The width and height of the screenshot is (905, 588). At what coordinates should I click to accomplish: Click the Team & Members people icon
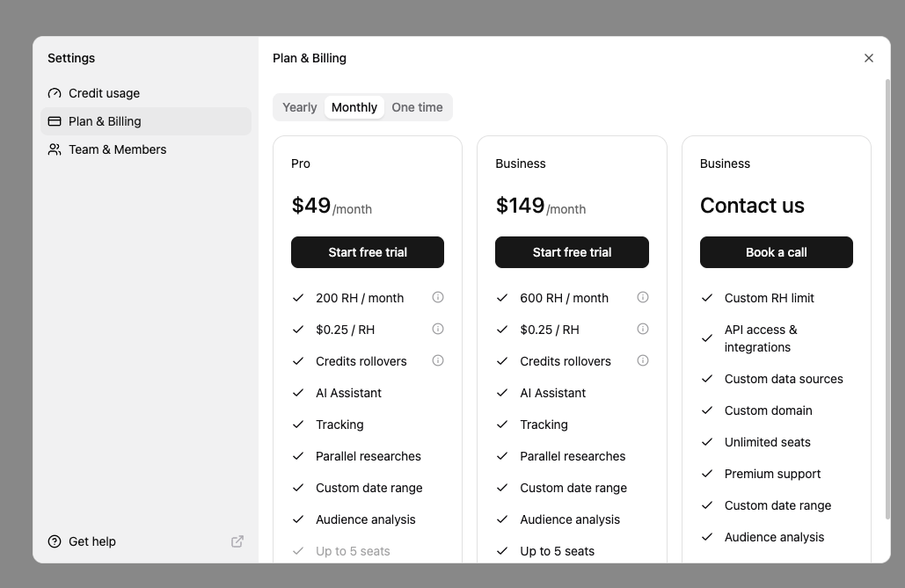point(55,149)
